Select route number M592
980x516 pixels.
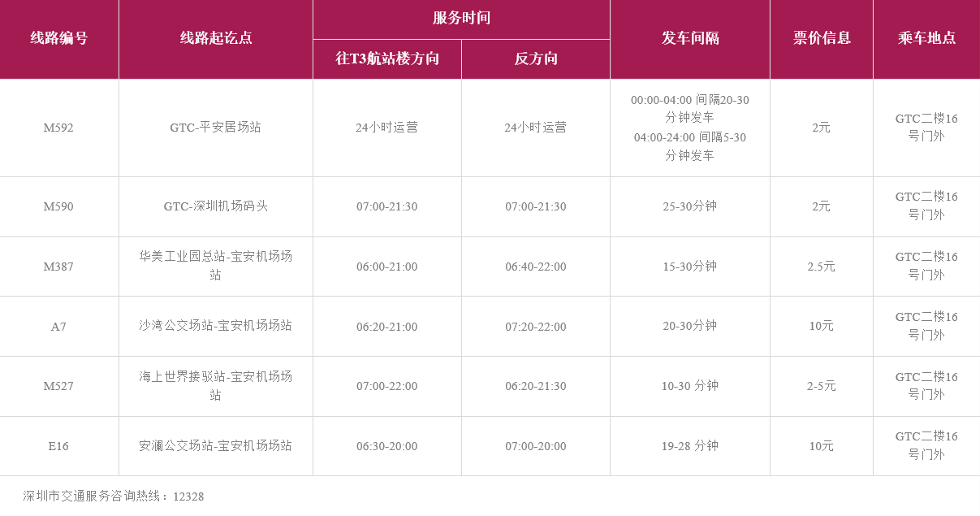(58, 128)
